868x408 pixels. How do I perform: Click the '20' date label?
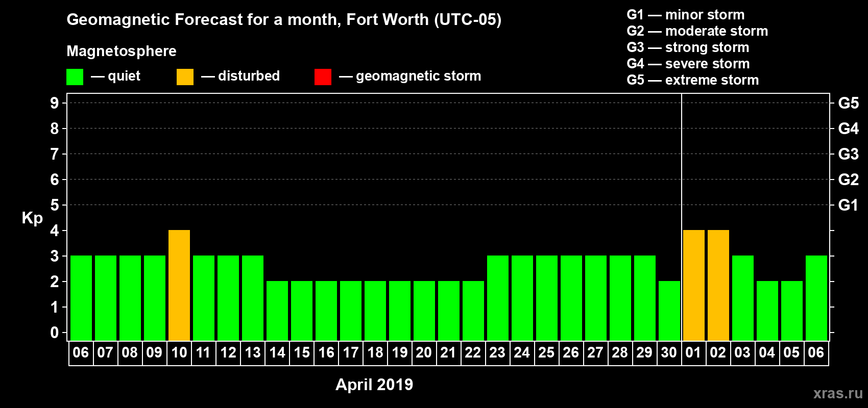pos(424,353)
